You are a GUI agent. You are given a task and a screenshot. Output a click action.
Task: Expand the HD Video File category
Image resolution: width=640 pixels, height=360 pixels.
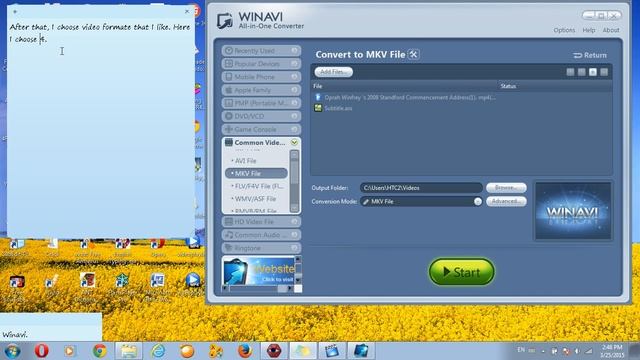coord(261,222)
